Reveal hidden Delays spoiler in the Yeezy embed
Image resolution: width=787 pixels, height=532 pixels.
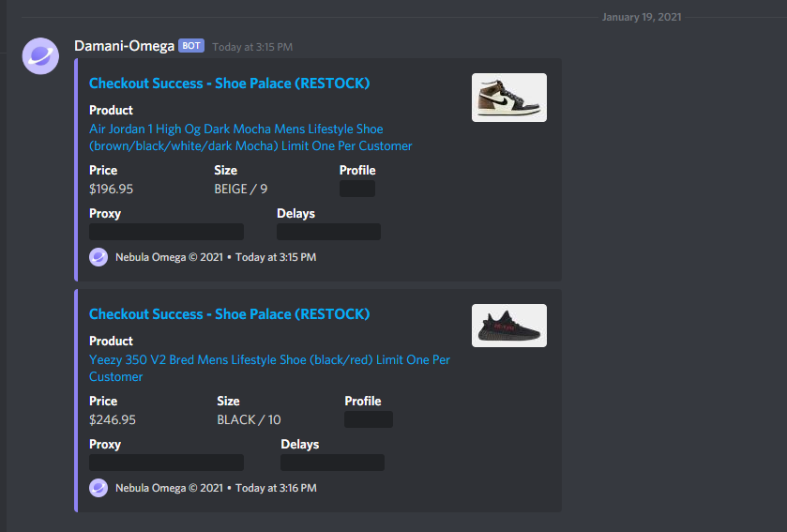point(332,463)
